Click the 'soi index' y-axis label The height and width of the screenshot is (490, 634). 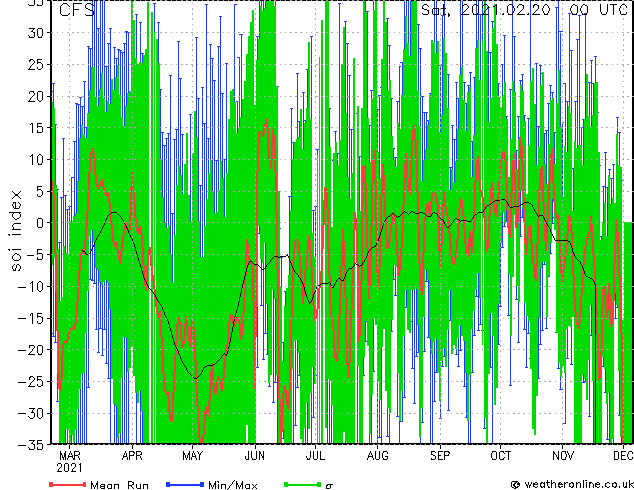(16, 230)
